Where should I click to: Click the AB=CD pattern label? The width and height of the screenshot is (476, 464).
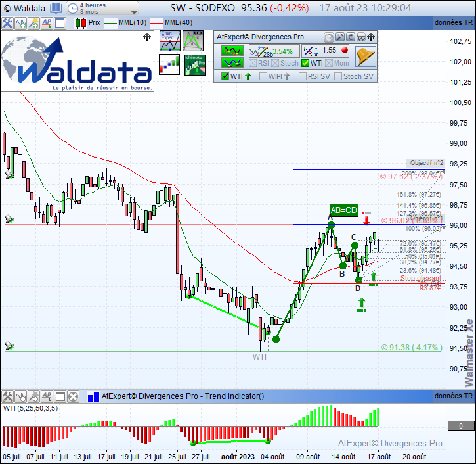(x=343, y=210)
